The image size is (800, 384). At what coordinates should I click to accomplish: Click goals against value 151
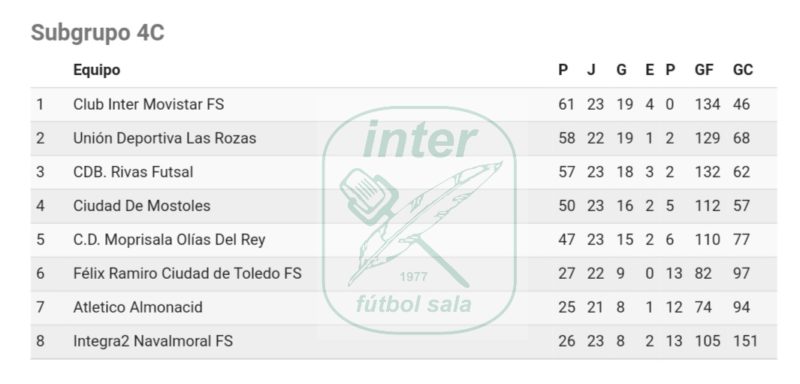[x=745, y=341]
